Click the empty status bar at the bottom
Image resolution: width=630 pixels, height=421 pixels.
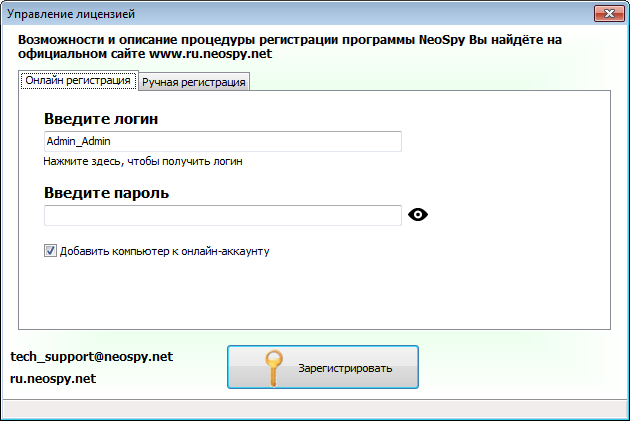pyautogui.click(x=315, y=410)
